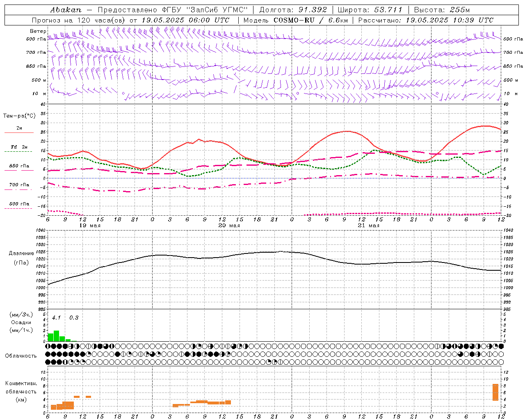Click the "Давление" pressure label
525x420 pixels.
point(21,253)
